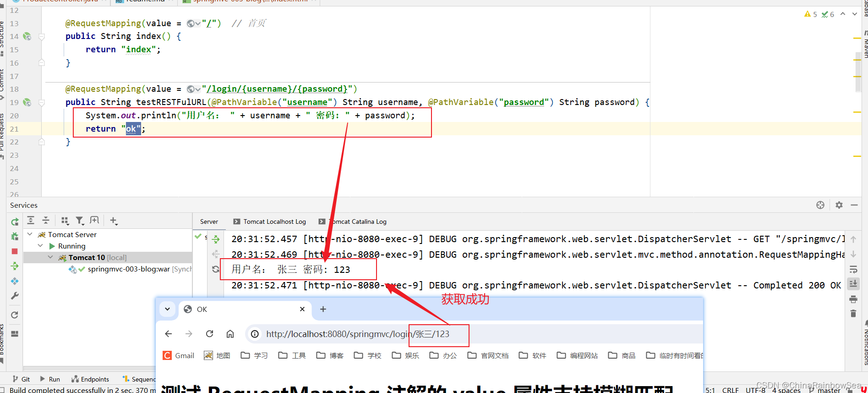Go back in the browser
This screenshot has width=868, height=393.
pos(169,334)
